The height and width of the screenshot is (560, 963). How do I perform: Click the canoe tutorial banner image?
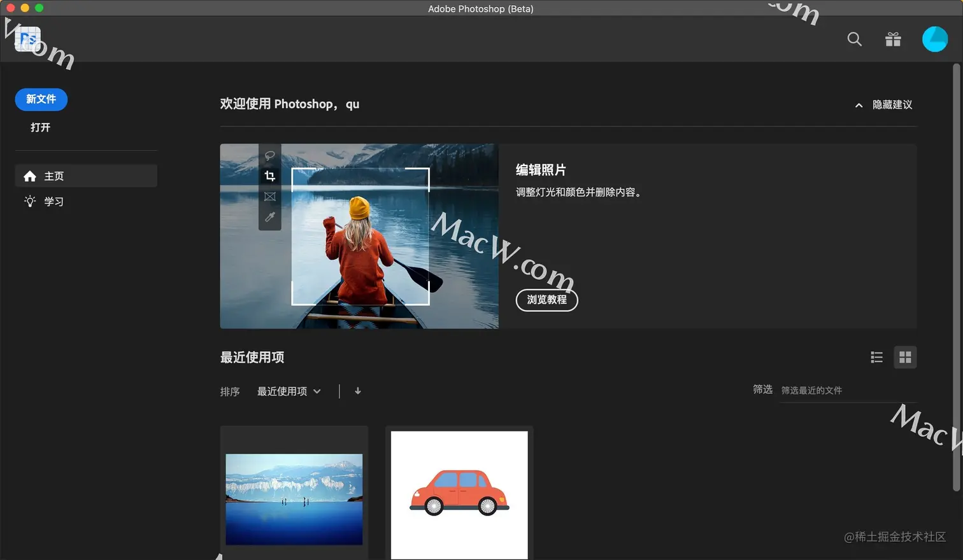coord(359,236)
